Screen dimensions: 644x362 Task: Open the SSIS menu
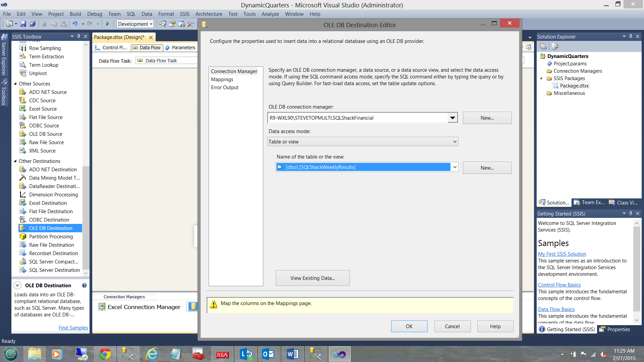(x=184, y=14)
